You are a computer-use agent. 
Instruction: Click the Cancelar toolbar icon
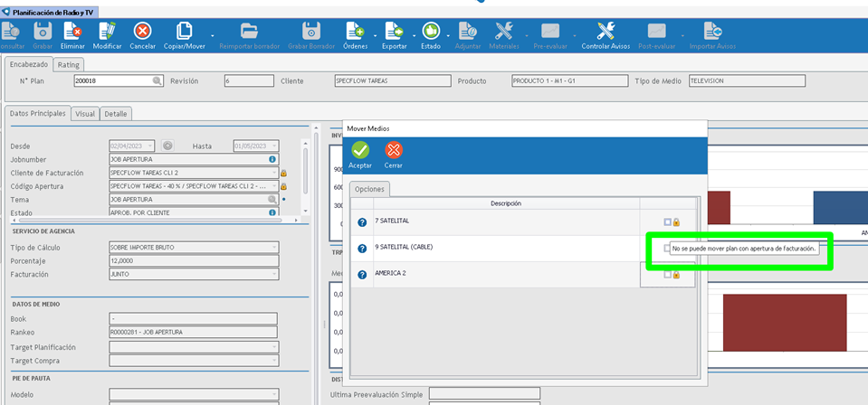tap(142, 32)
